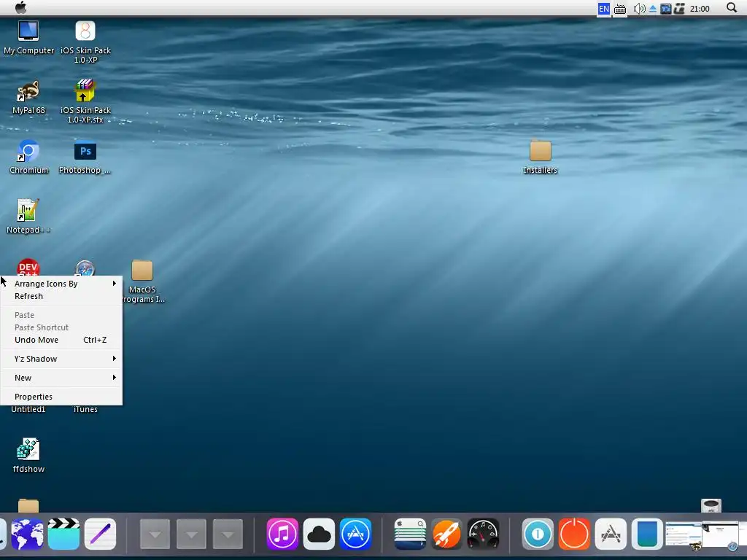
Task: Click the 21:00 clock in menu bar
Action: click(x=700, y=9)
